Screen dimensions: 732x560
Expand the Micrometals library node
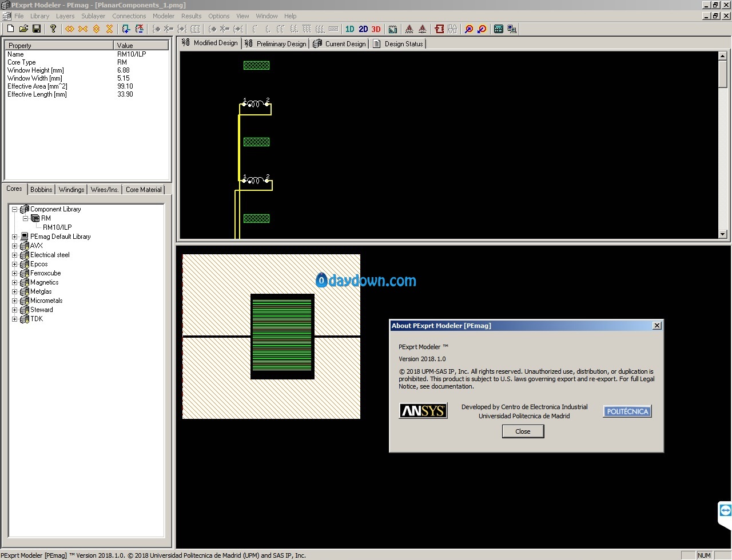(x=15, y=301)
